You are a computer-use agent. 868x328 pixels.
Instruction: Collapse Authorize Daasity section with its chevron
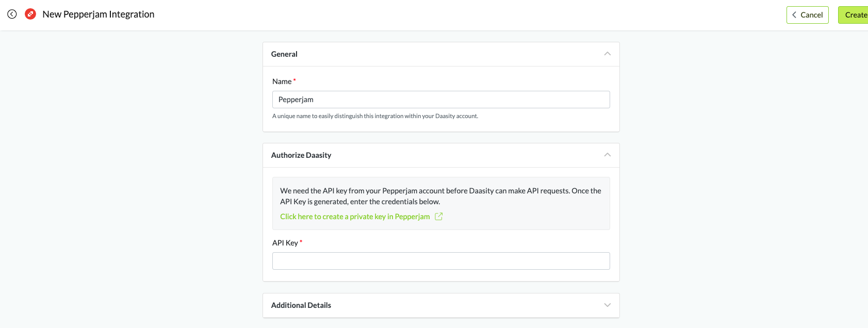[607, 155]
